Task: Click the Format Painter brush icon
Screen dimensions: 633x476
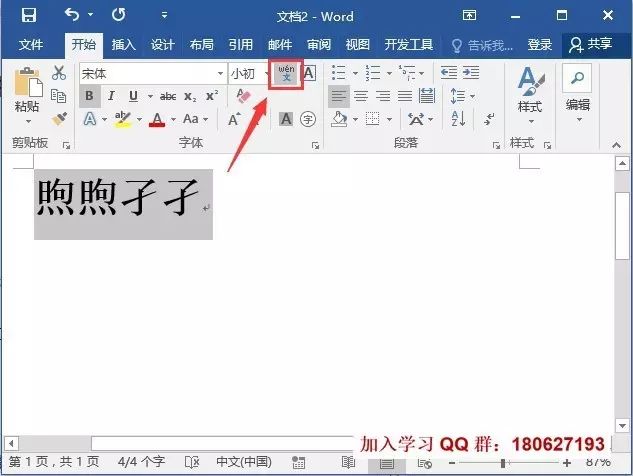Action: [x=59, y=118]
